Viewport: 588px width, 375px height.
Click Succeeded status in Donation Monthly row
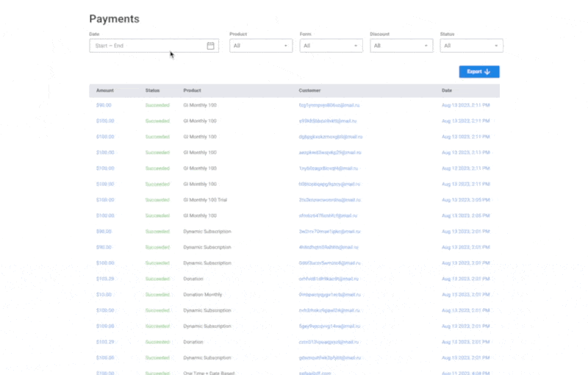[157, 295]
